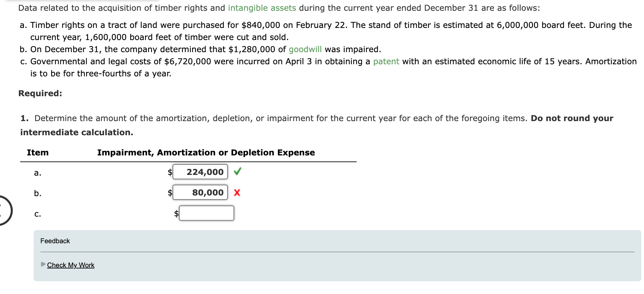The height and width of the screenshot is (294, 644).
Task: Click the red X next to 80,000
Action: coord(237,193)
